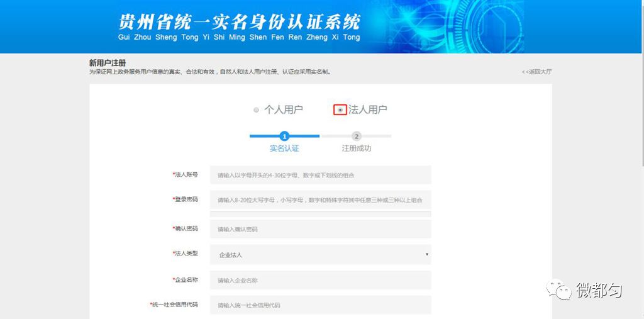Select the 法人用户 radio button

pos(340,109)
